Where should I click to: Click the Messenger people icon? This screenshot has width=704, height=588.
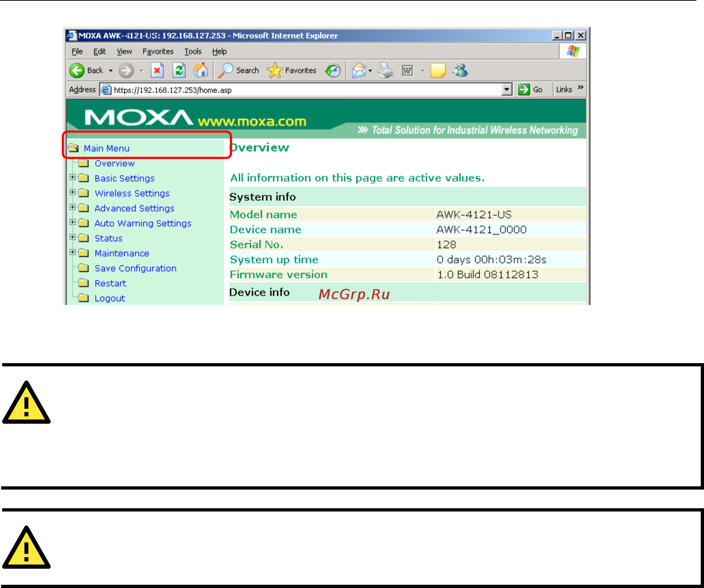[x=460, y=70]
